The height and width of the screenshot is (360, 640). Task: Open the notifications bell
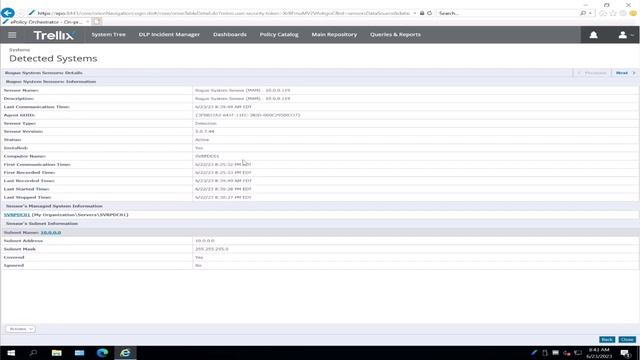593,35
